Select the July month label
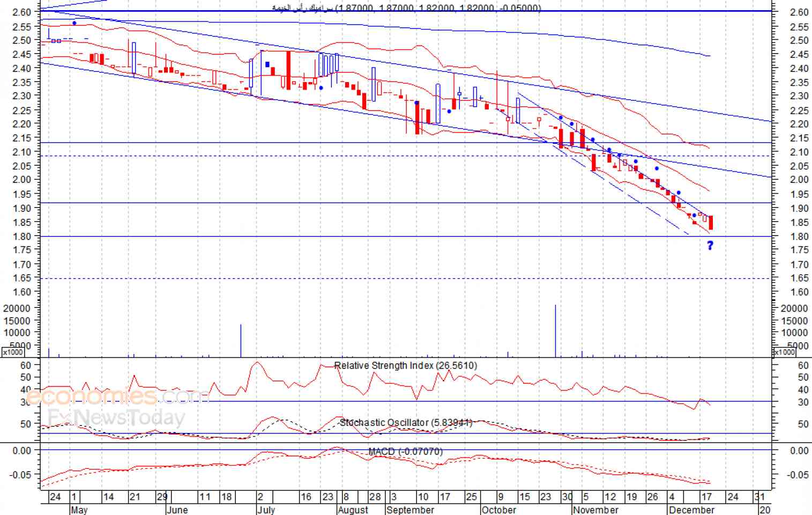812x515 pixels. 266,510
